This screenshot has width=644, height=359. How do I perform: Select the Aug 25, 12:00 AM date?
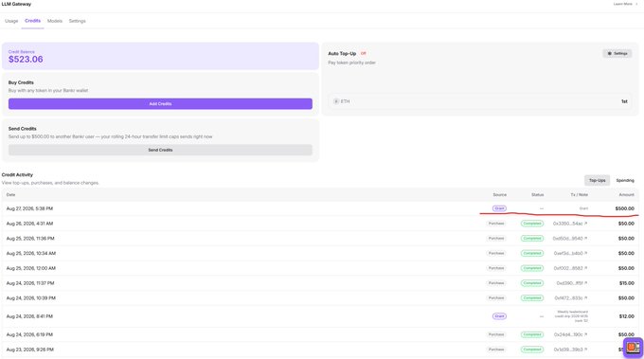[31, 268]
